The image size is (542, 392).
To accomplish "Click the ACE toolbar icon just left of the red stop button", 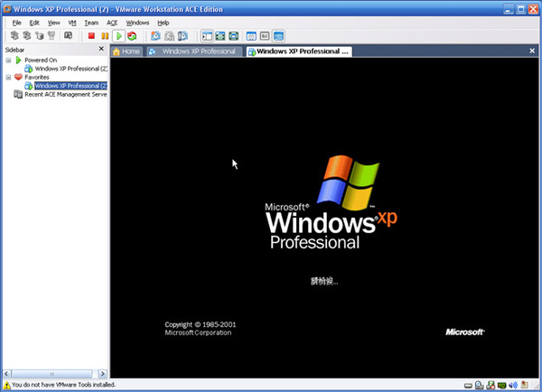I will (68, 35).
